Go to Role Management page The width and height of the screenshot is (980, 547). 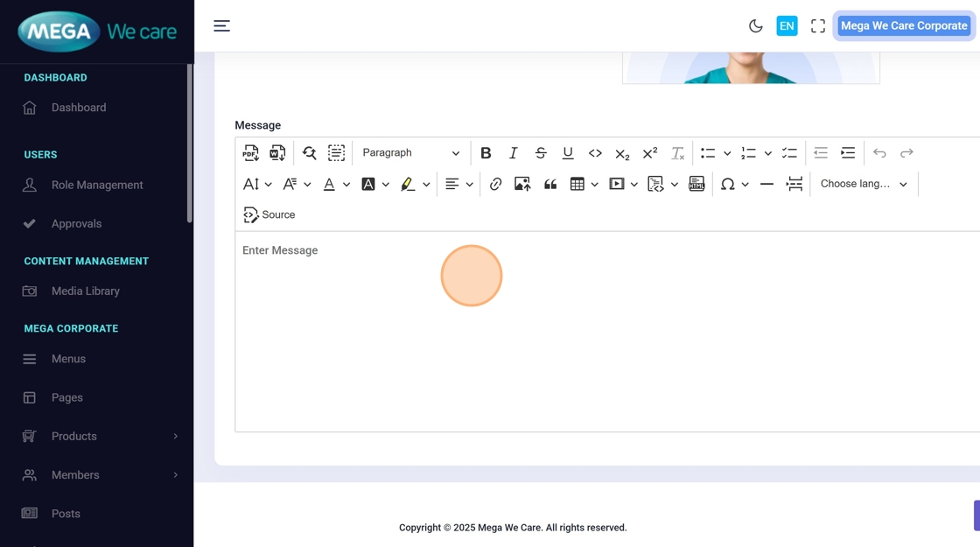tap(96, 186)
